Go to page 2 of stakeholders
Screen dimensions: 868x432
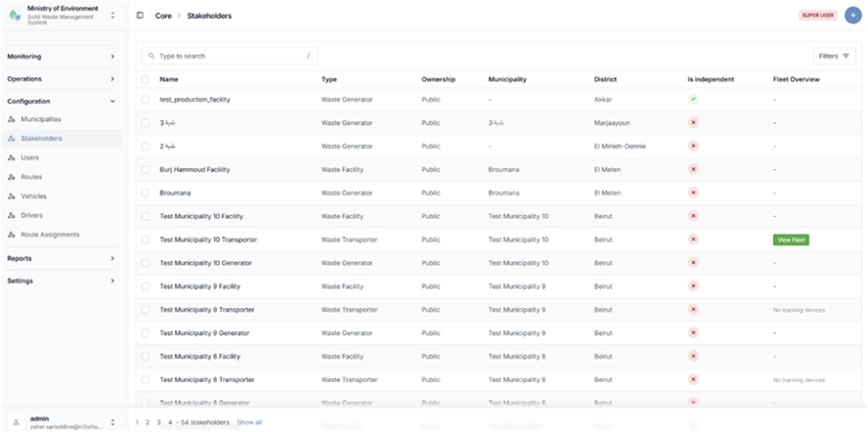pyautogui.click(x=148, y=422)
